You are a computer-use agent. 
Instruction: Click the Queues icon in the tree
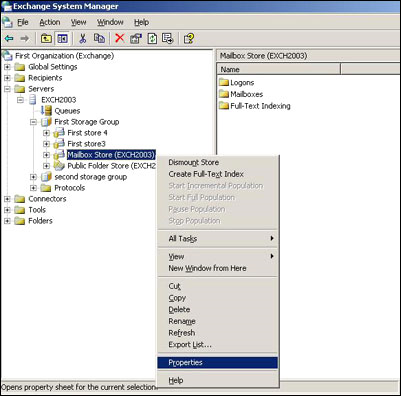coord(46,111)
